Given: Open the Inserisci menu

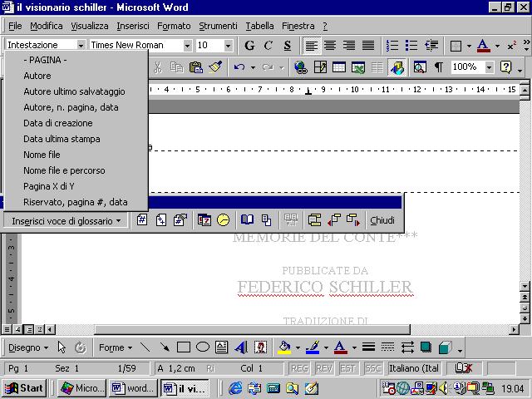Looking at the screenshot, I should click(x=133, y=26).
